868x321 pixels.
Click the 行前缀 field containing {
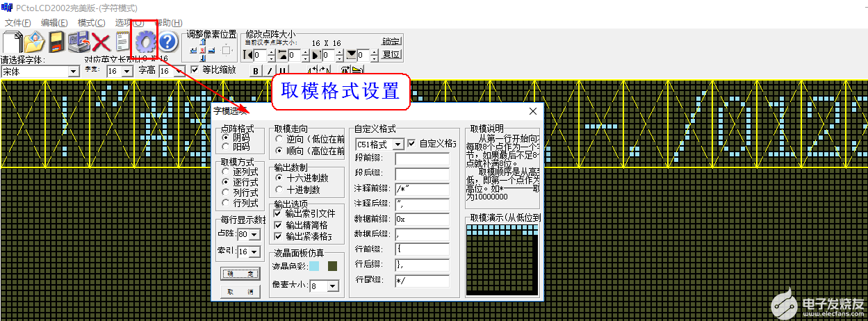tap(422, 249)
